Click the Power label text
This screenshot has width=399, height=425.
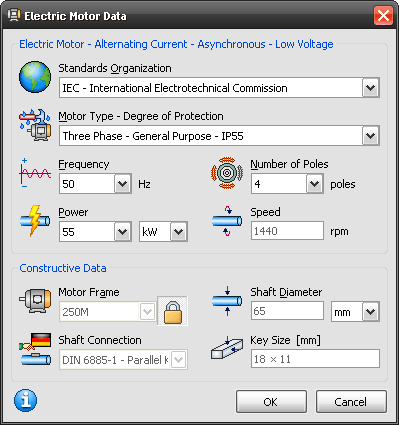pos(73,212)
